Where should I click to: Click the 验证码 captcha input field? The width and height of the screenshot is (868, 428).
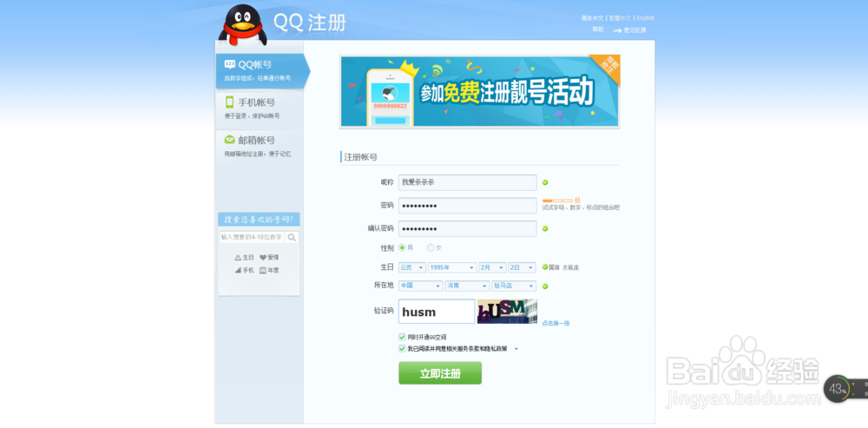(x=437, y=311)
